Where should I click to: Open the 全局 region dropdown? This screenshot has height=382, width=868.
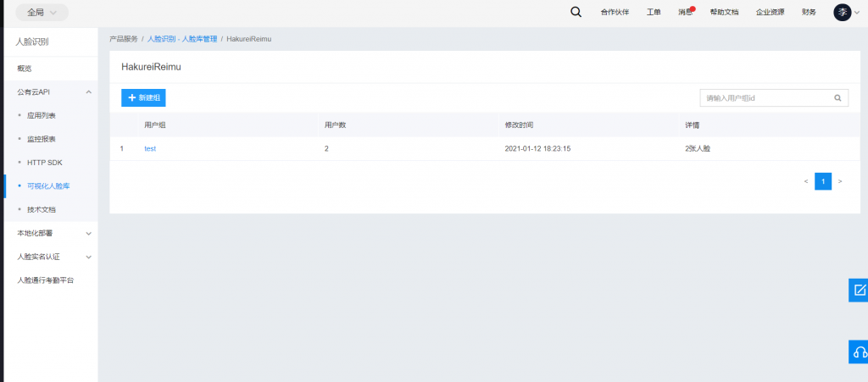[x=42, y=12]
